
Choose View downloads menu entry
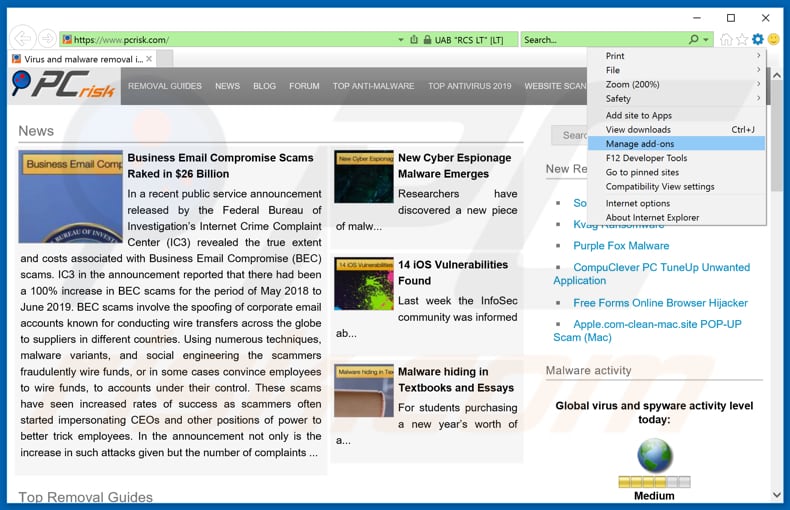pos(676,130)
